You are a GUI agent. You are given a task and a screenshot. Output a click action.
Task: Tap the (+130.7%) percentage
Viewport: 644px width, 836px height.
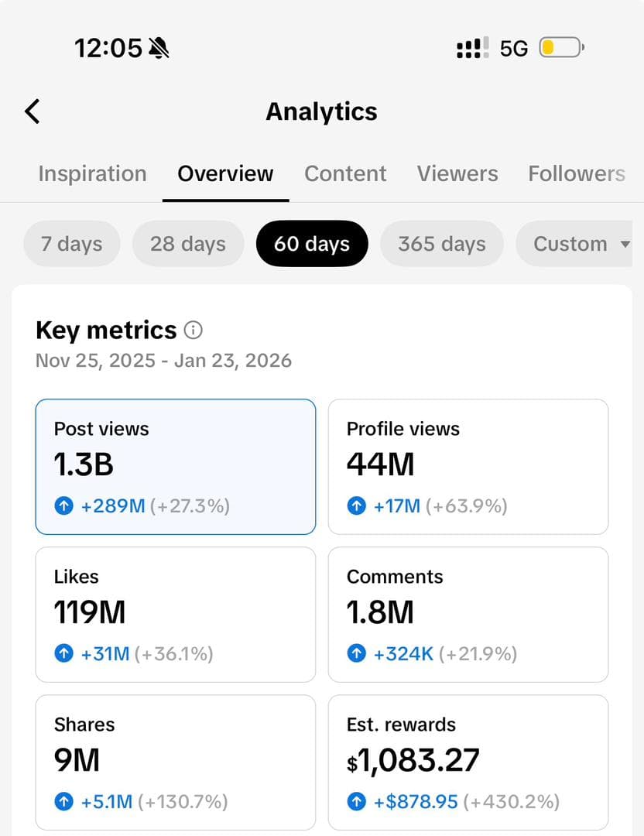tap(183, 801)
